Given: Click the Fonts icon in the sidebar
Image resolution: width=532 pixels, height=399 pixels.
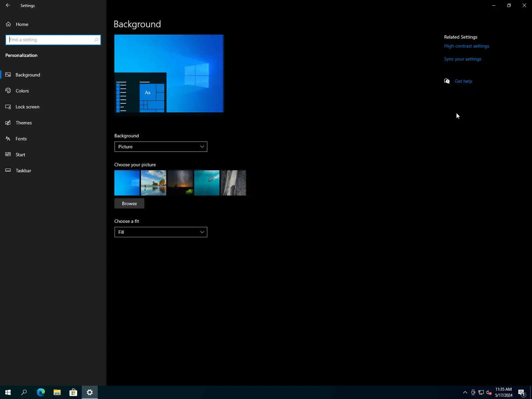Looking at the screenshot, I should 8,139.
